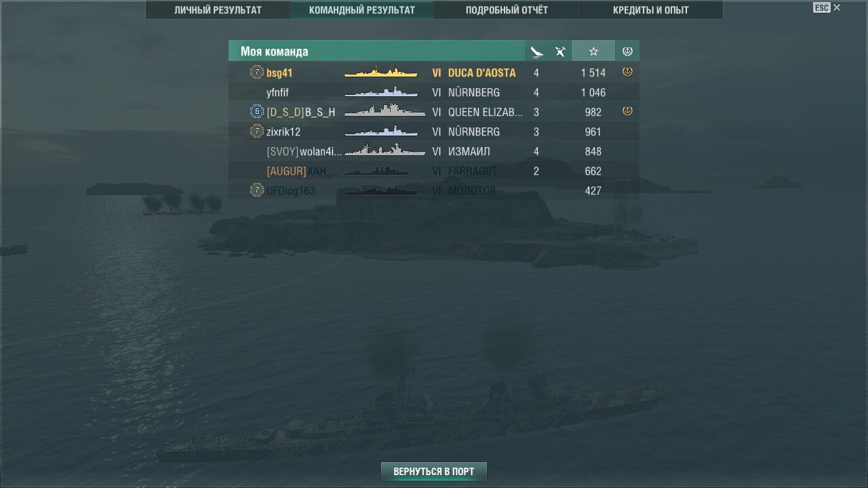Click the Измаил ship name of wolan4i

[469, 151]
